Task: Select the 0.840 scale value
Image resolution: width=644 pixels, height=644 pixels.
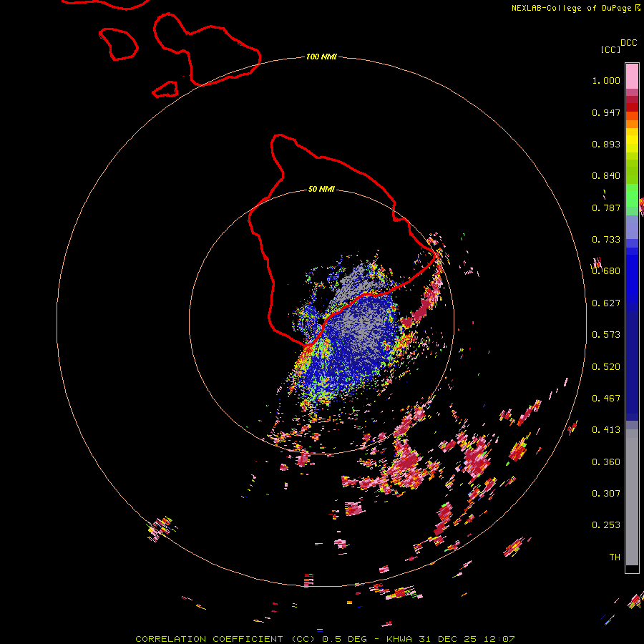Action: (x=606, y=176)
